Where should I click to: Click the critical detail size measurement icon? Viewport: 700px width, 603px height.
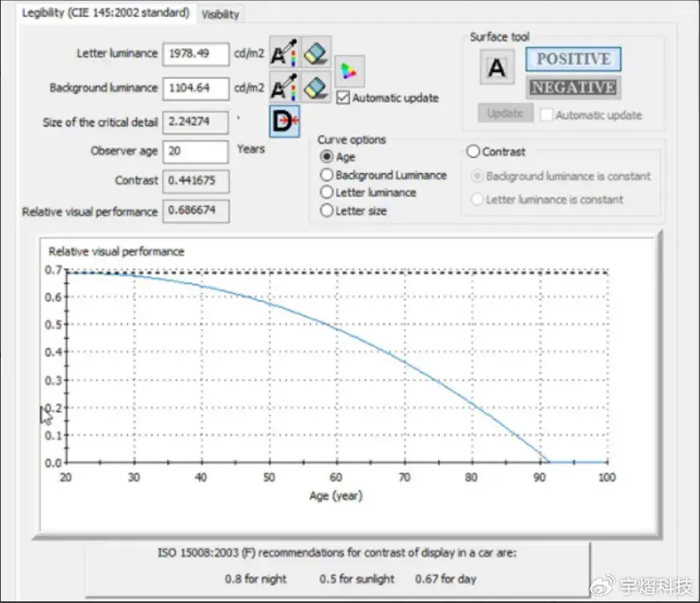pos(285,121)
